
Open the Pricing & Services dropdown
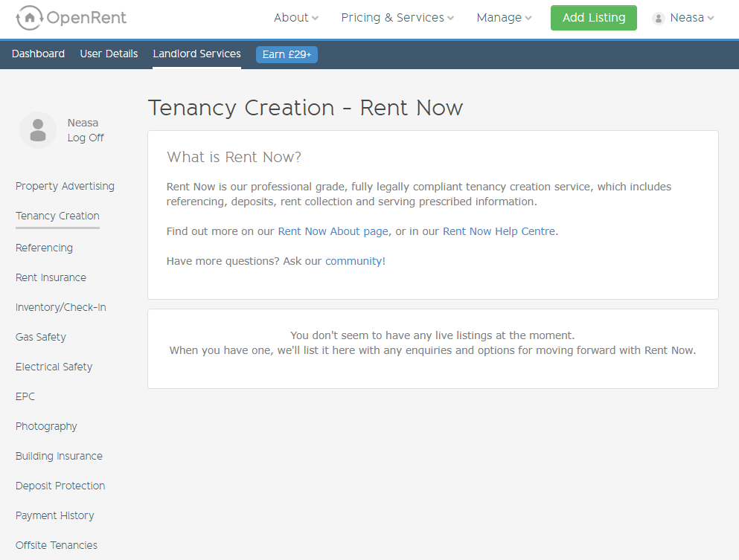(397, 18)
